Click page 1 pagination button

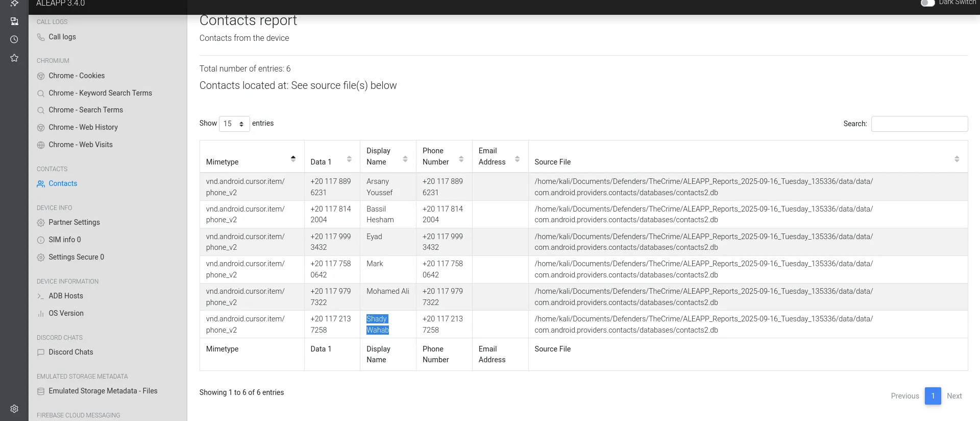point(933,396)
